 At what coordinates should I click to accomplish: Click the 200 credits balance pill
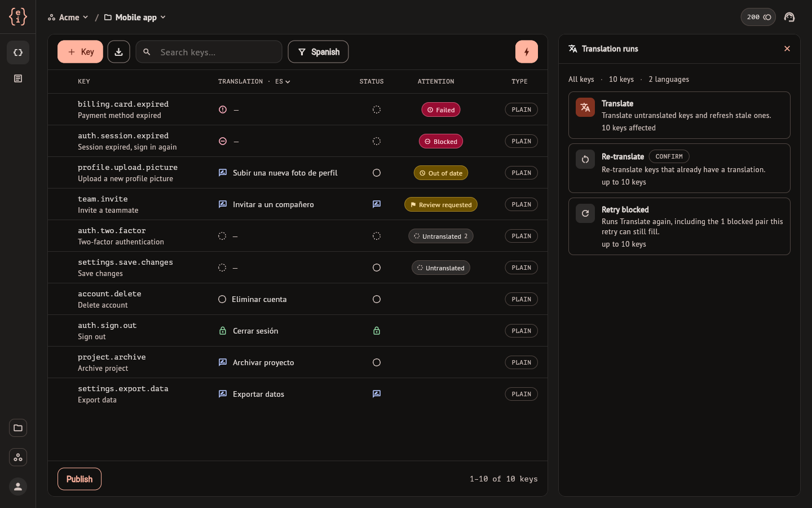[758, 17]
